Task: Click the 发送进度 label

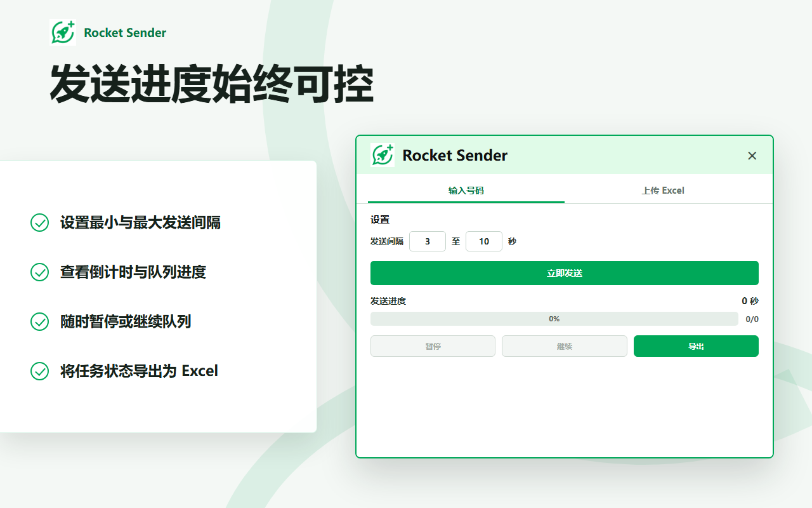Action: [388, 301]
